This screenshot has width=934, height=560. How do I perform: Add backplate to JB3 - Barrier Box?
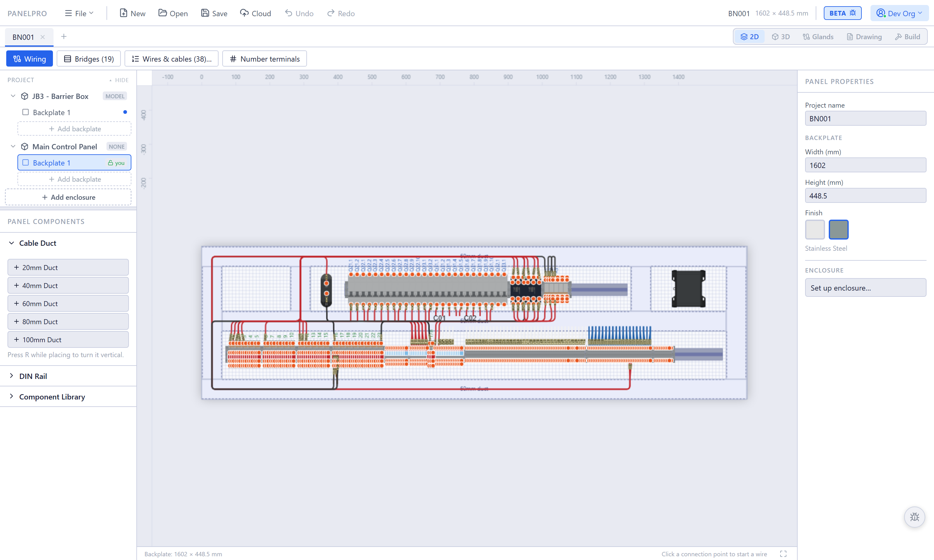[74, 129]
